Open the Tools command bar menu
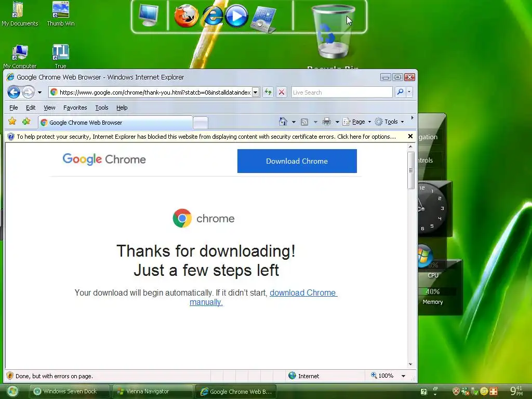 coord(390,122)
